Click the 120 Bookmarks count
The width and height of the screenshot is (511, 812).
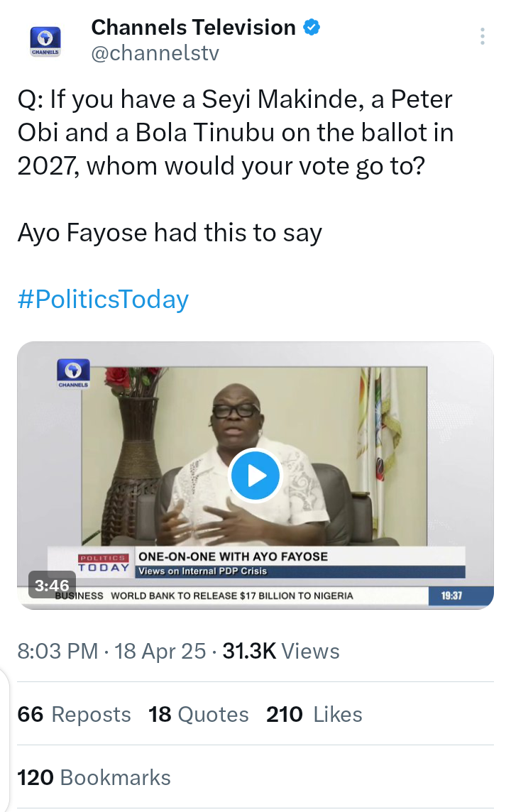(94, 777)
